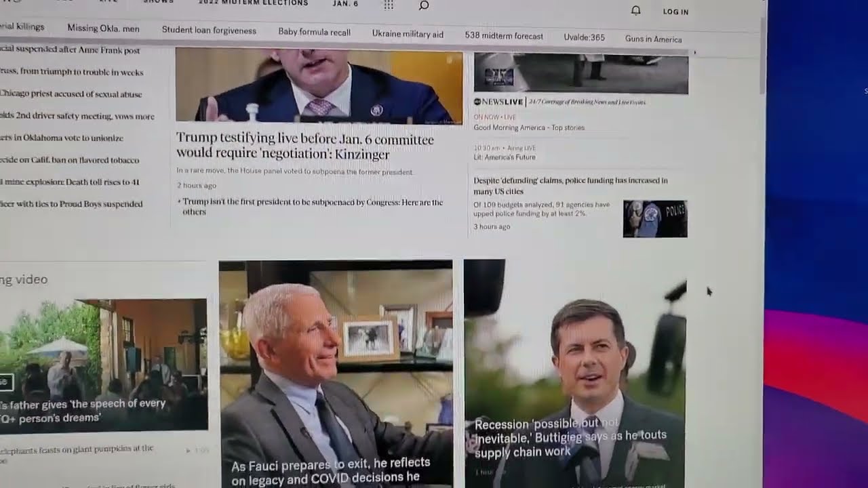Advance topics bar with right arrow

coord(694,52)
